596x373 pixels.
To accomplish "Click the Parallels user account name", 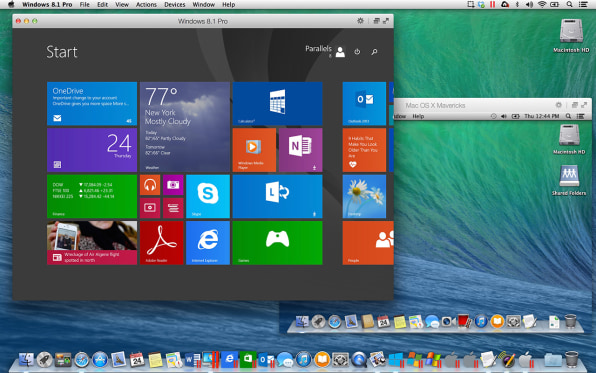I will [318, 49].
